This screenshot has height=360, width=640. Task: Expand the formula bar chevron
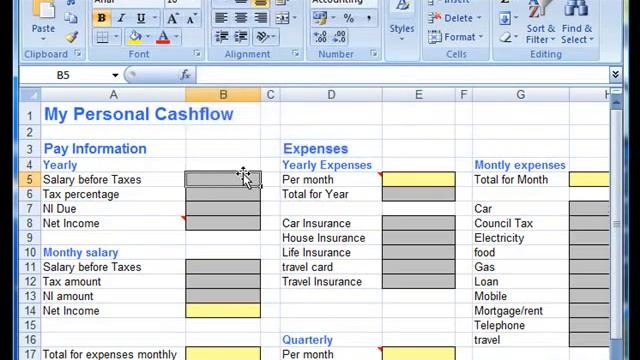coord(615,75)
